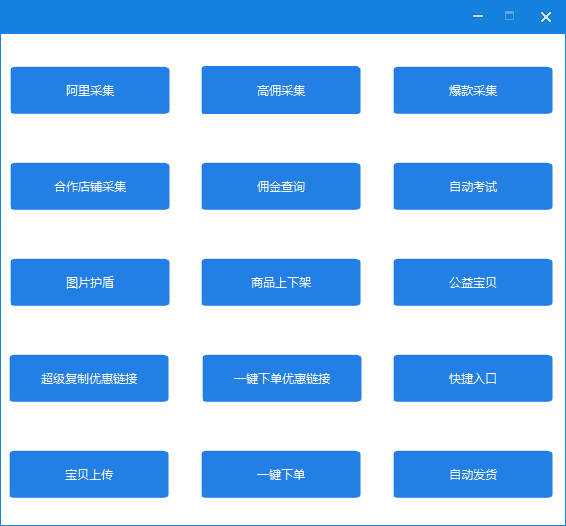Open the 图片护盾 tool
The height and width of the screenshot is (526, 566).
(90, 282)
